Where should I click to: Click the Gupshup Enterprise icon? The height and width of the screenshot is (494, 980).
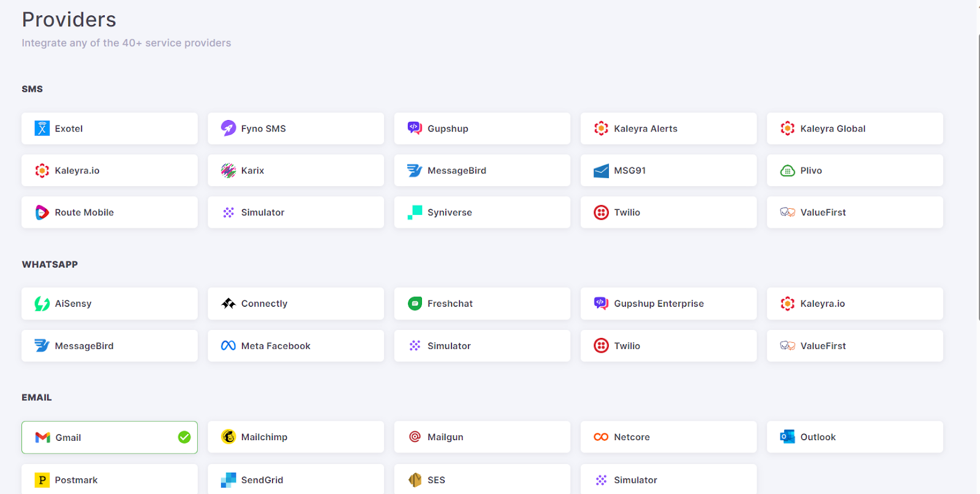[601, 303]
